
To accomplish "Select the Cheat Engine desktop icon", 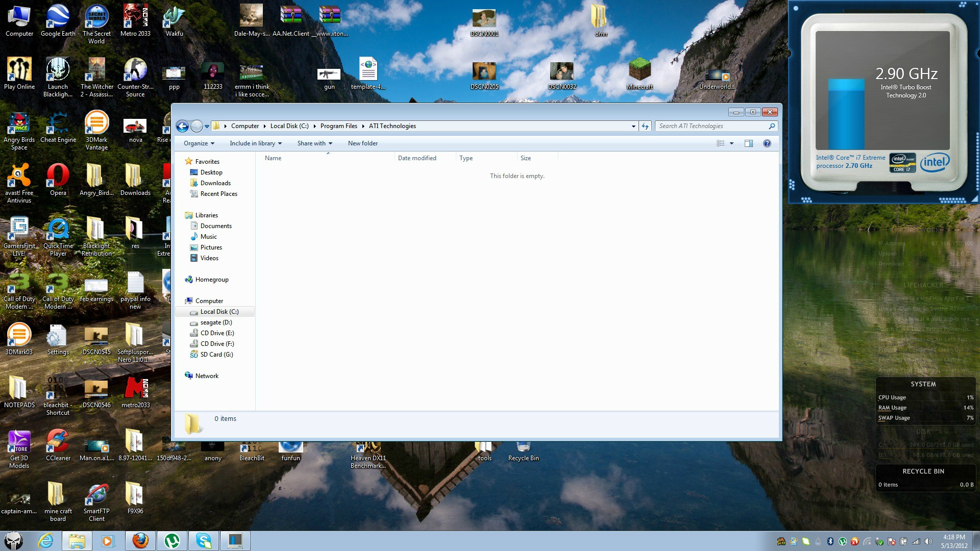I will (x=58, y=128).
